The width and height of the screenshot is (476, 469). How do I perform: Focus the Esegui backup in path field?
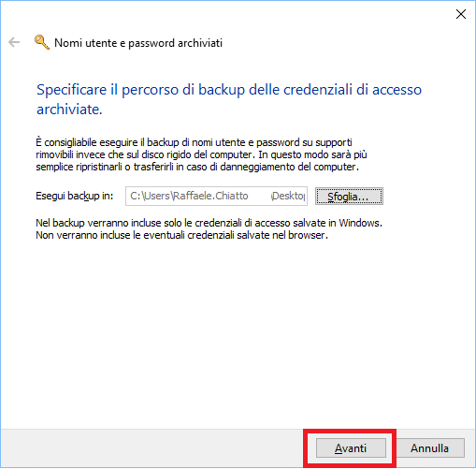(216, 196)
